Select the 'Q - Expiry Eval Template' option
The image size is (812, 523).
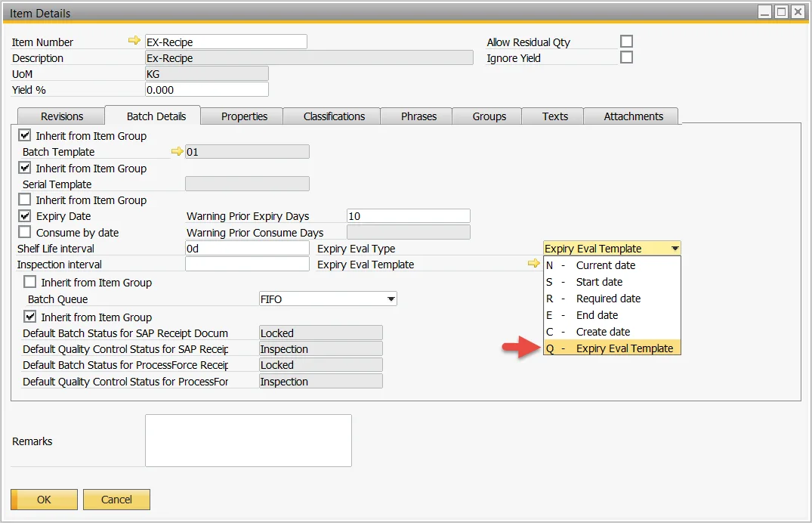612,348
